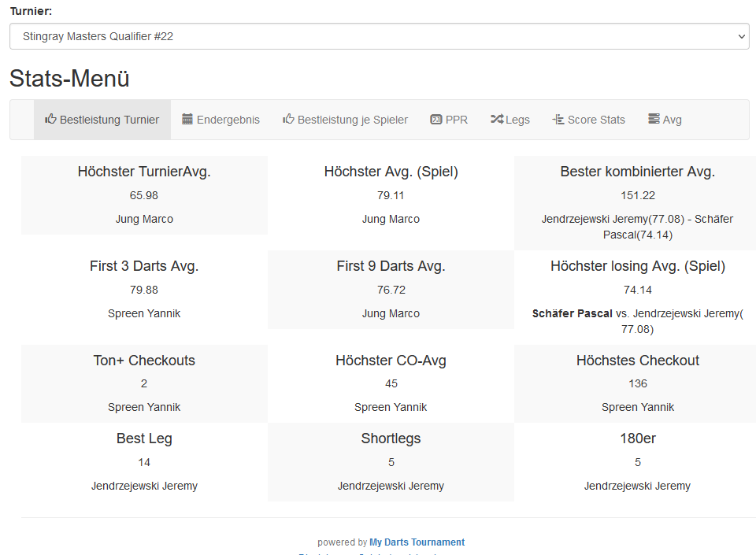Click the Ton+ Checkouts heading
The height and width of the screenshot is (555, 756).
(144, 361)
